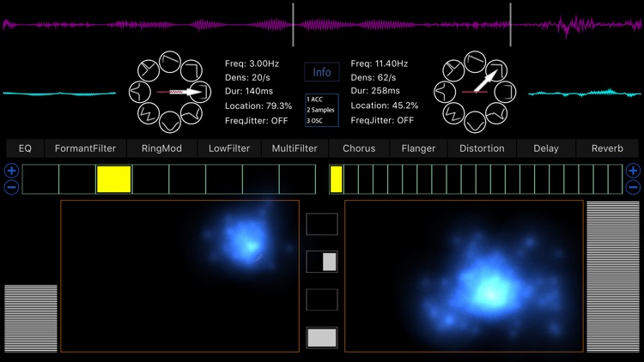
Task: Click right cyan grain waveform
Action: [585, 94]
